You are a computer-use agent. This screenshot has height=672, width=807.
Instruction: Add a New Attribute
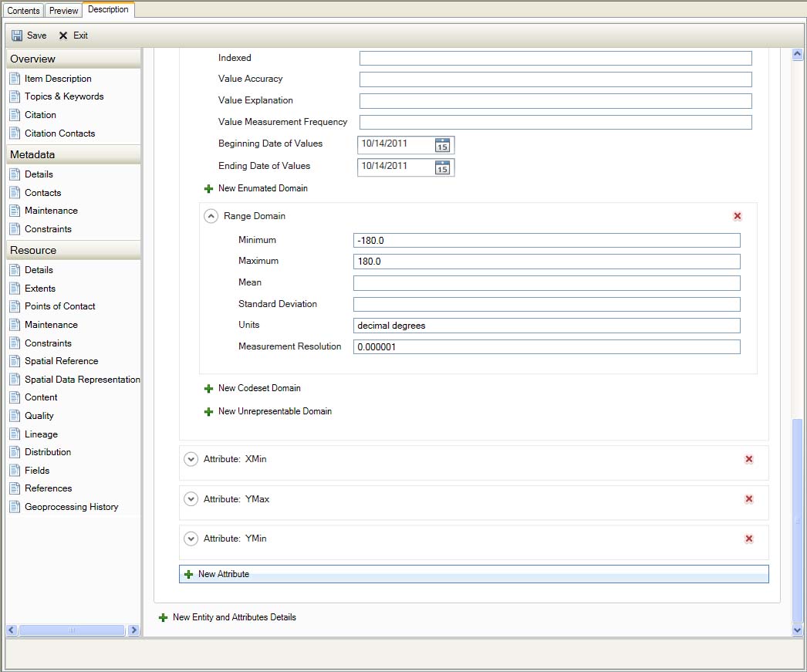(x=223, y=574)
